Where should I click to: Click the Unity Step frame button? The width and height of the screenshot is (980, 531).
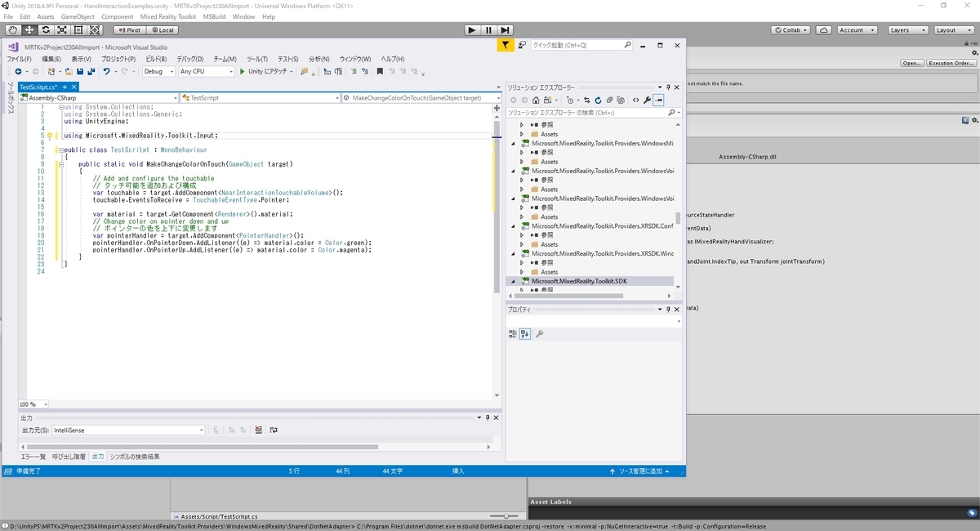pos(506,30)
